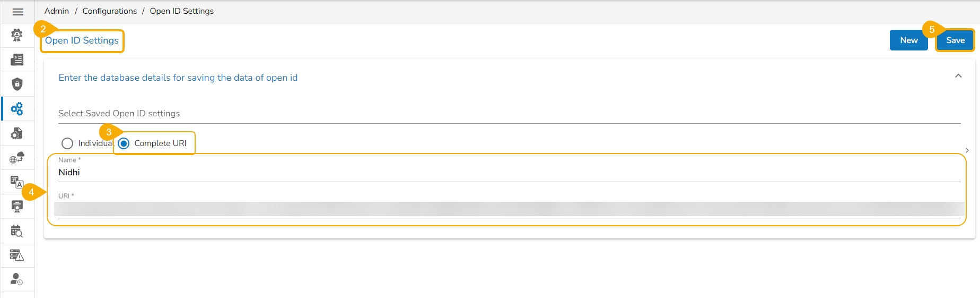This screenshot has height=298, width=980.
Task: Select the Individual radio button
Action: pyautogui.click(x=67, y=143)
